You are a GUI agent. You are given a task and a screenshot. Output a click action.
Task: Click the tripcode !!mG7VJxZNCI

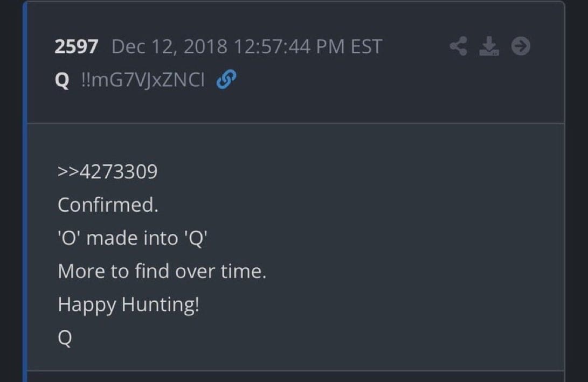point(142,81)
